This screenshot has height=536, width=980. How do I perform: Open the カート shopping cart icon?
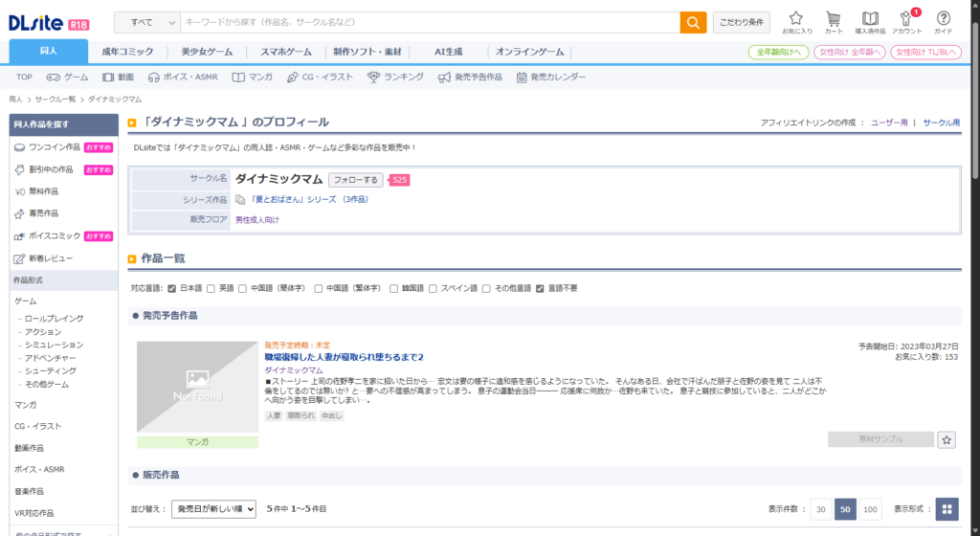(834, 22)
